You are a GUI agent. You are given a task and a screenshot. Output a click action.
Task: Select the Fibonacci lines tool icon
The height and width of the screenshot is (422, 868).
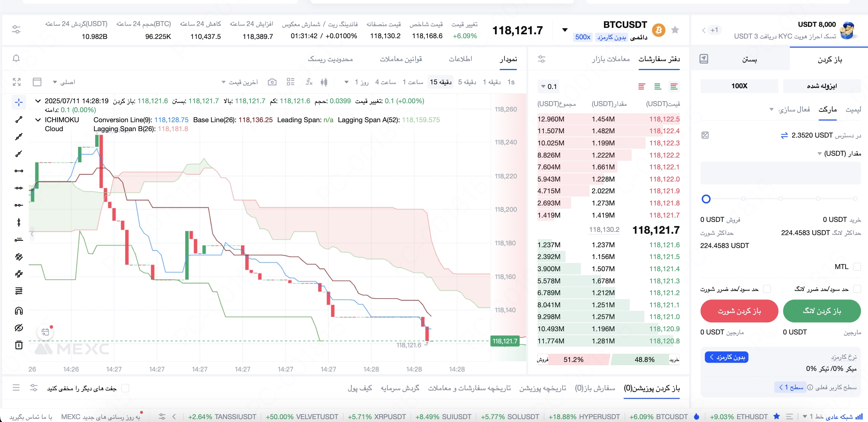(x=19, y=291)
